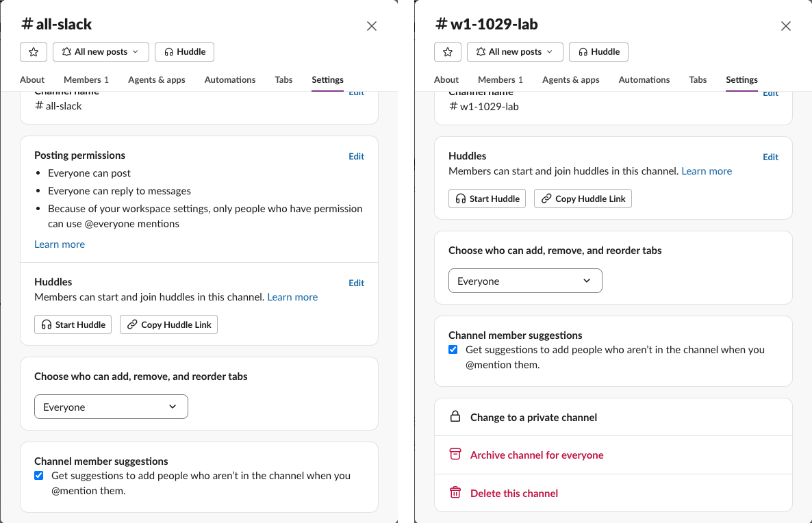Start Huddle from all-slack header button
The width and height of the screenshot is (812, 523).
tap(184, 52)
